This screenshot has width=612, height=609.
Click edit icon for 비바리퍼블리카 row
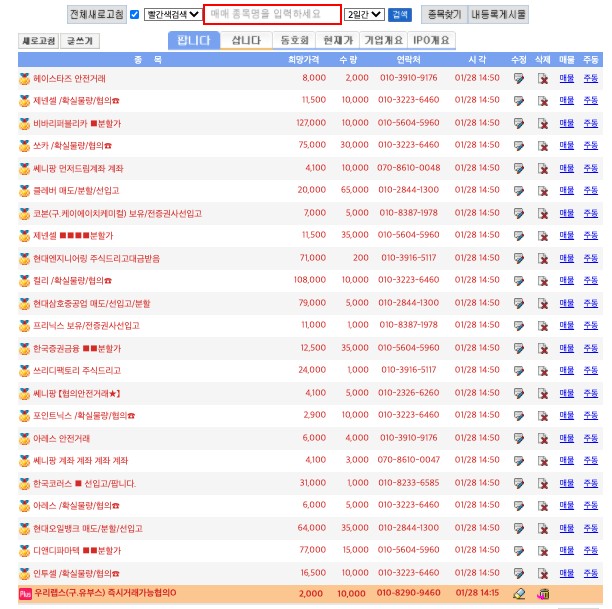click(519, 124)
